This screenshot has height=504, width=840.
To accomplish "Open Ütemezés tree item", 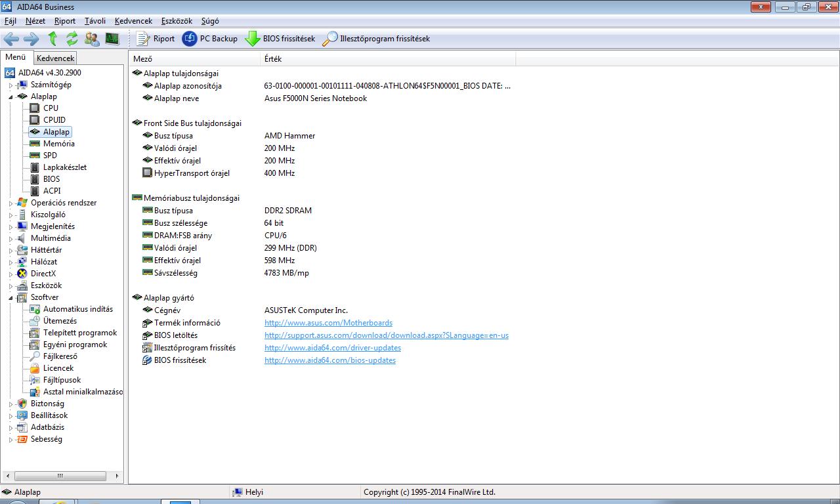I will pos(60,321).
